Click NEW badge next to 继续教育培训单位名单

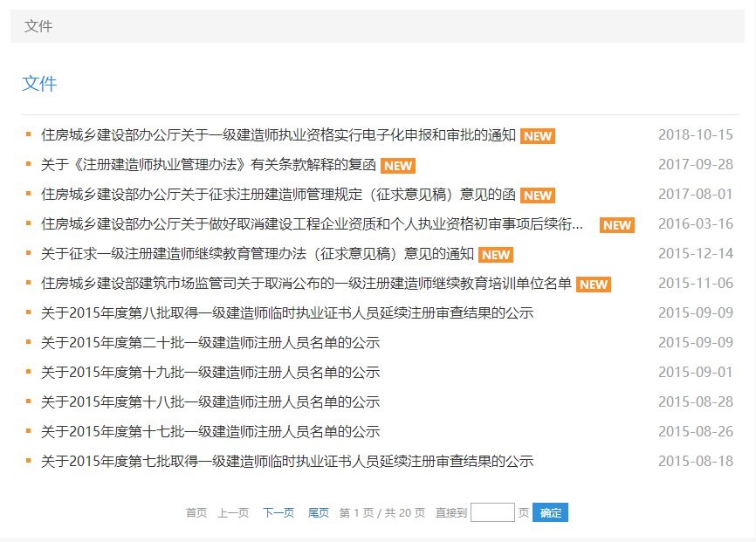593,285
